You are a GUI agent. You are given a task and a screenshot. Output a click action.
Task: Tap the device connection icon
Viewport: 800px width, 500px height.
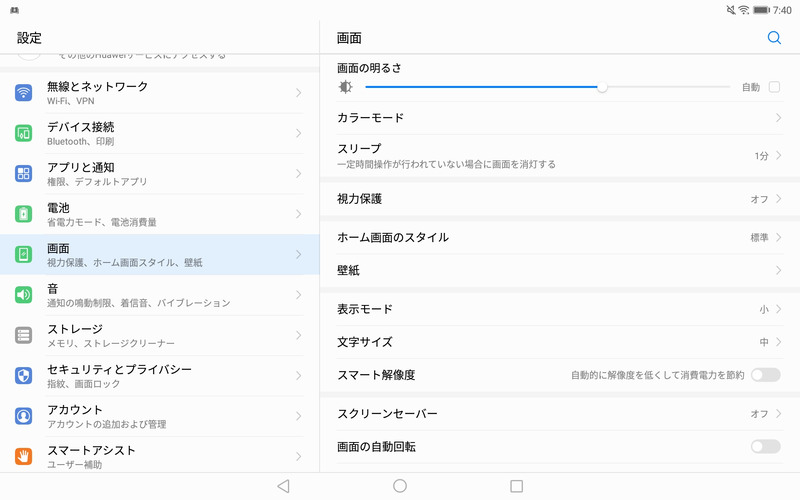coord(23,133)
